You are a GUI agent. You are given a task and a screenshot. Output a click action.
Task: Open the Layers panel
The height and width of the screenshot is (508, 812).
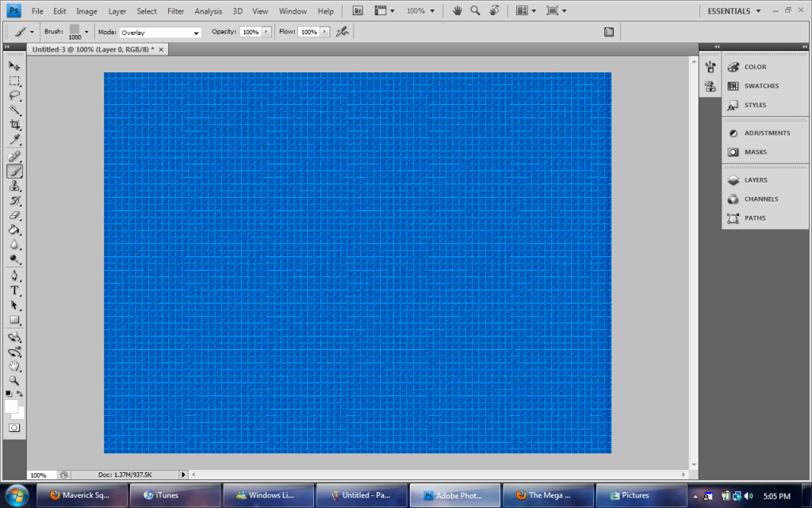coord(755,180)
